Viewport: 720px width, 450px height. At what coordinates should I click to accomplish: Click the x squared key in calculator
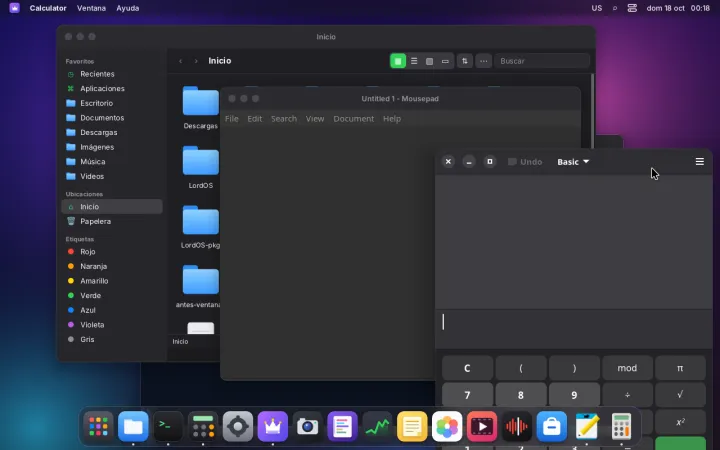[680, 422]
